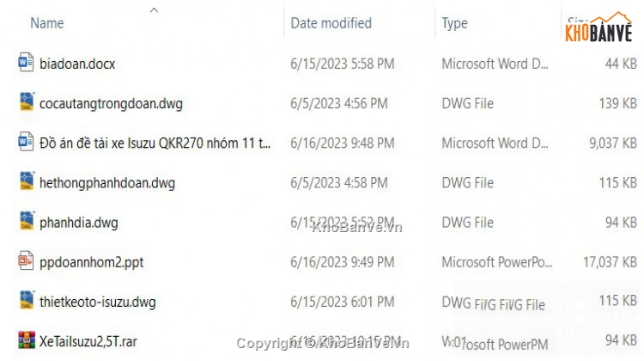Select the XeTaiIsuzu2,5T.rar archive name

pyautogui.click(x=88, y=341)
